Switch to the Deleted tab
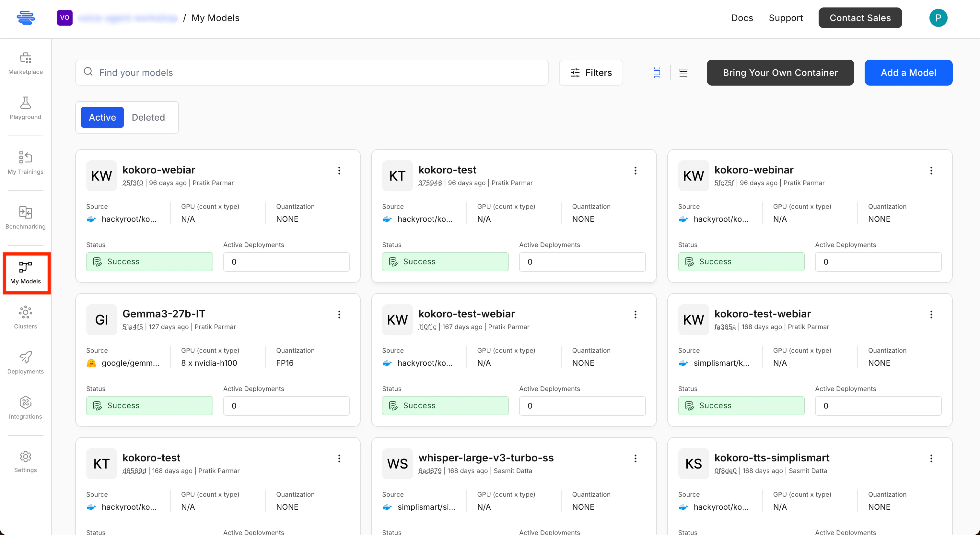The height and width of the screenshot is (535, 980). click(148, 117)
